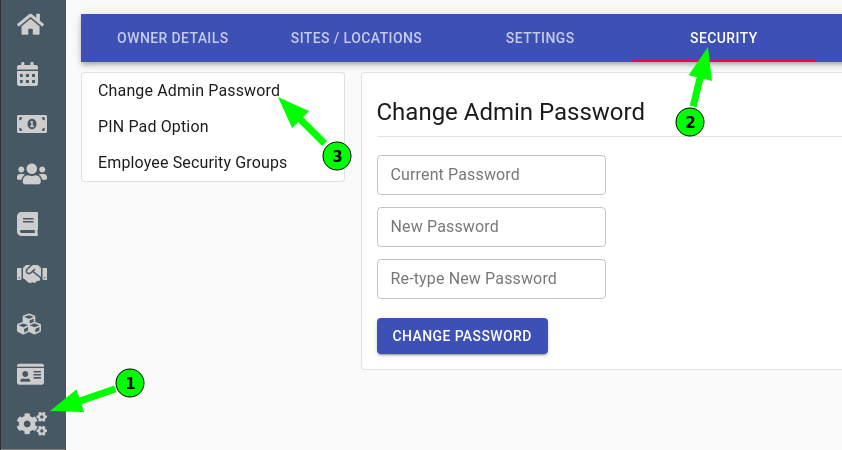Image resolution: width=842 pixels, height=450 pixels.
Task: Switch to the Owner Details tab
Action: (x=172, y=38)
